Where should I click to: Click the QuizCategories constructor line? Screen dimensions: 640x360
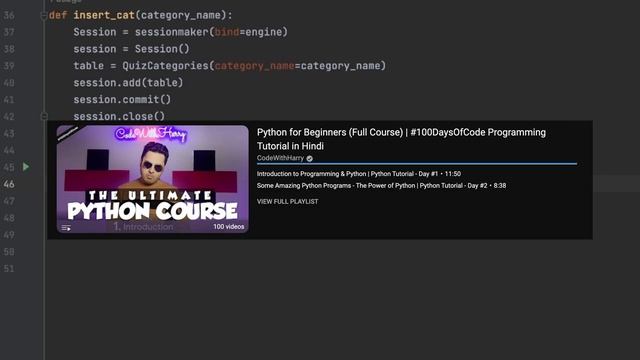229,66
